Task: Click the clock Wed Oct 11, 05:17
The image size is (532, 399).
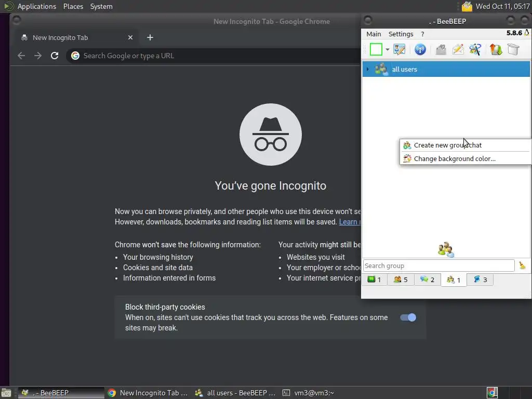Action: pos(502,6)
